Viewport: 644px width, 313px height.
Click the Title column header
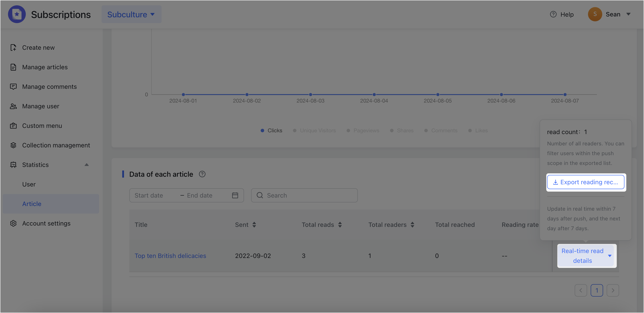[141, 225]
